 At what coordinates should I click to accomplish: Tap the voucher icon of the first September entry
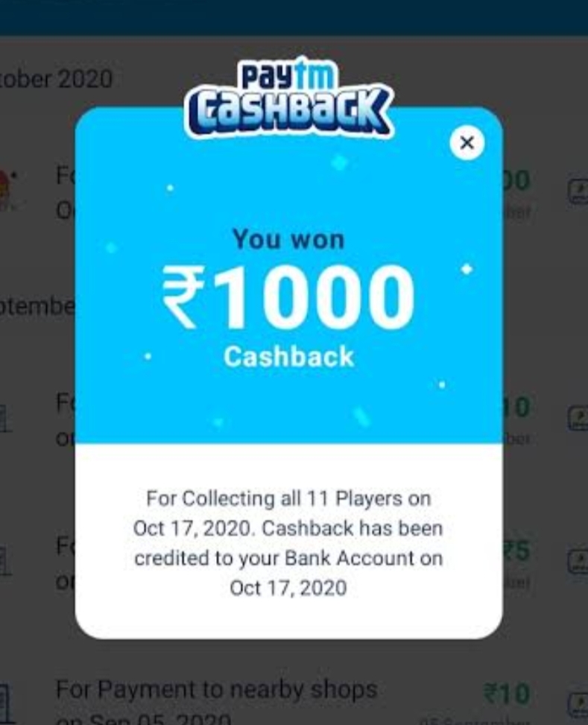[x=578, y=417]
